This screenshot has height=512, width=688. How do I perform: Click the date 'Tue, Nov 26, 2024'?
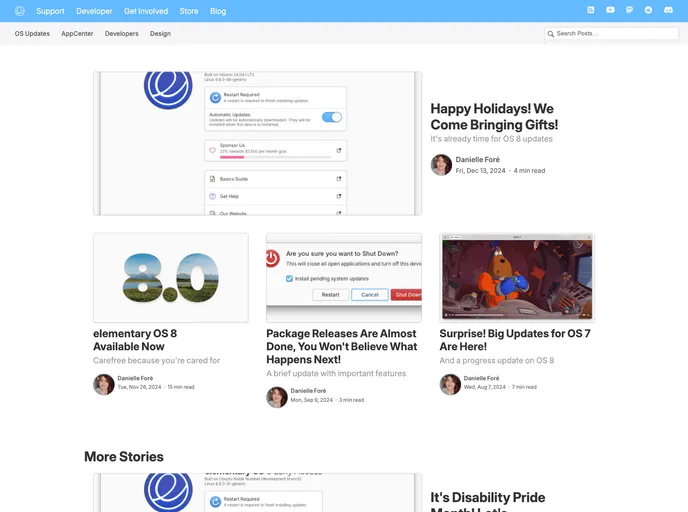click(139, 387)
